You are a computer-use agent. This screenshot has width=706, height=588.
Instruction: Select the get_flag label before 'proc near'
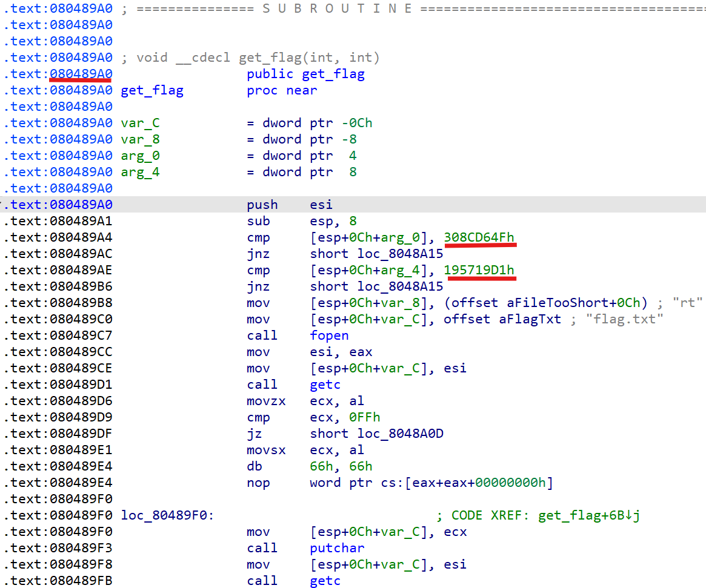click(x=152, y=90)
